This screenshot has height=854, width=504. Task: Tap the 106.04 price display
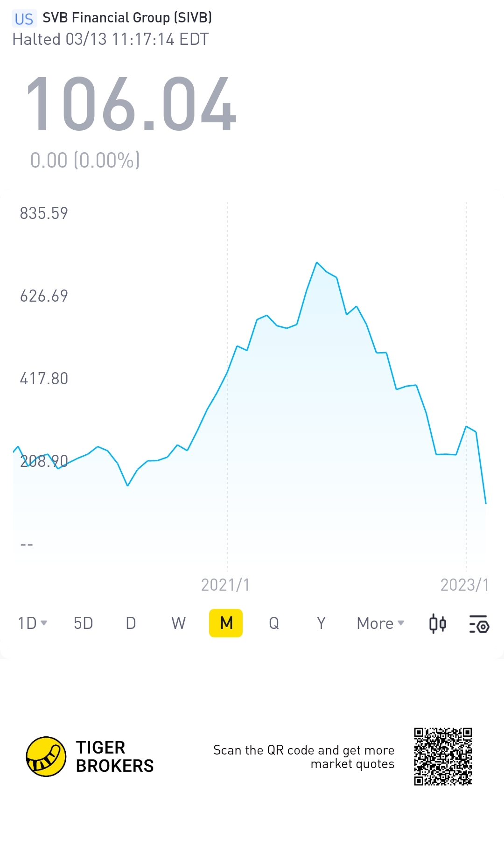point(131,104)
